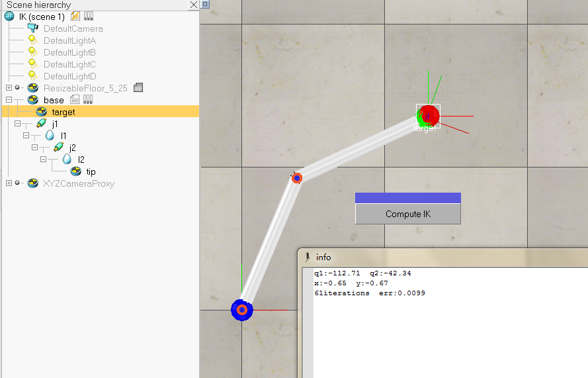
Task: Select the IK (scene 1) label
Action: [42, 17]
